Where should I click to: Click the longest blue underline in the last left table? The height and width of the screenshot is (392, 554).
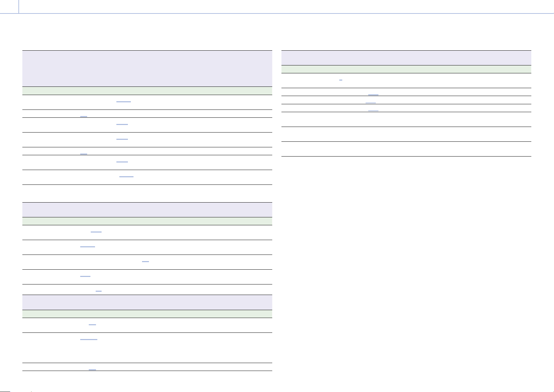[x=89, y=339]
